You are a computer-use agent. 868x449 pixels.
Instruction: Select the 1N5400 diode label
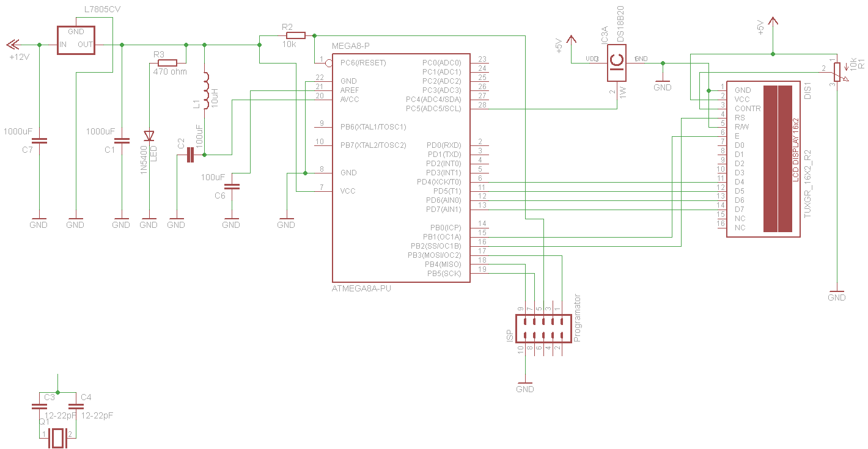[x=145, y=159]
